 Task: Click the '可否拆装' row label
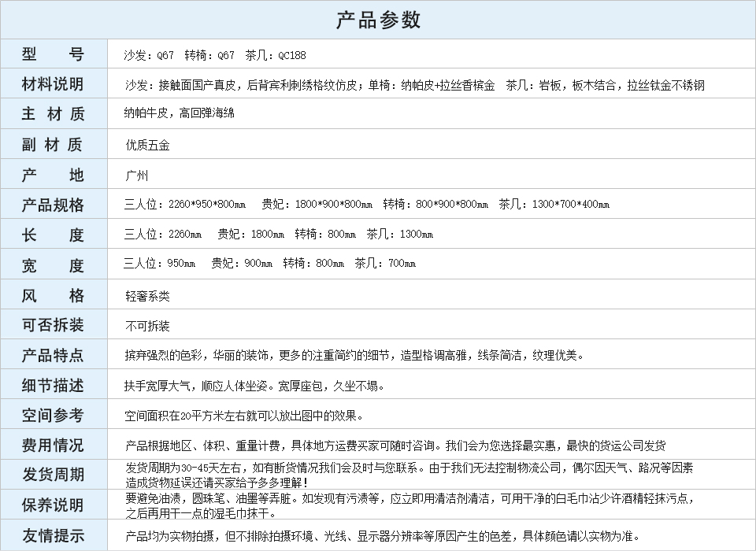[x=53, y=325]
